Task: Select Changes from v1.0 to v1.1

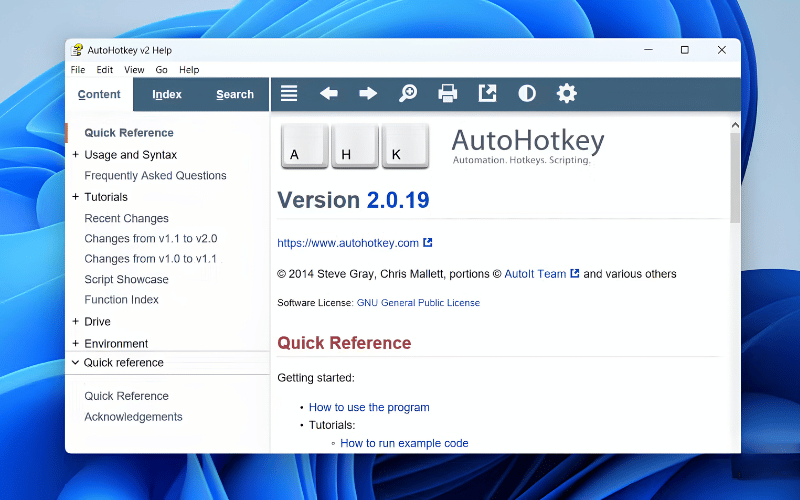Action: click(x=151, y=259)
